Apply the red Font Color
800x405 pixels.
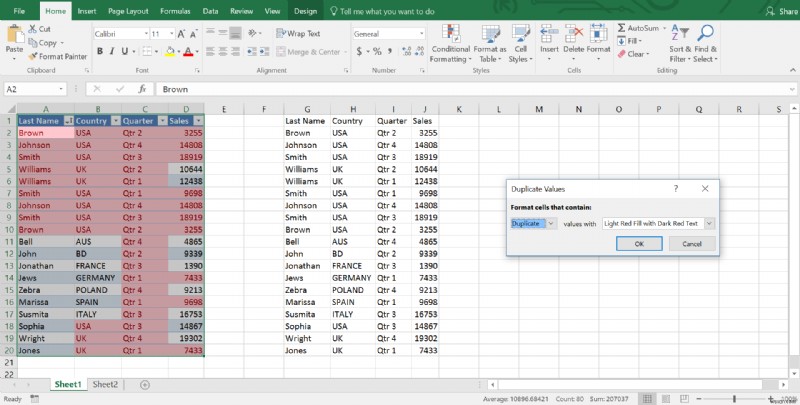click(188, 51)
